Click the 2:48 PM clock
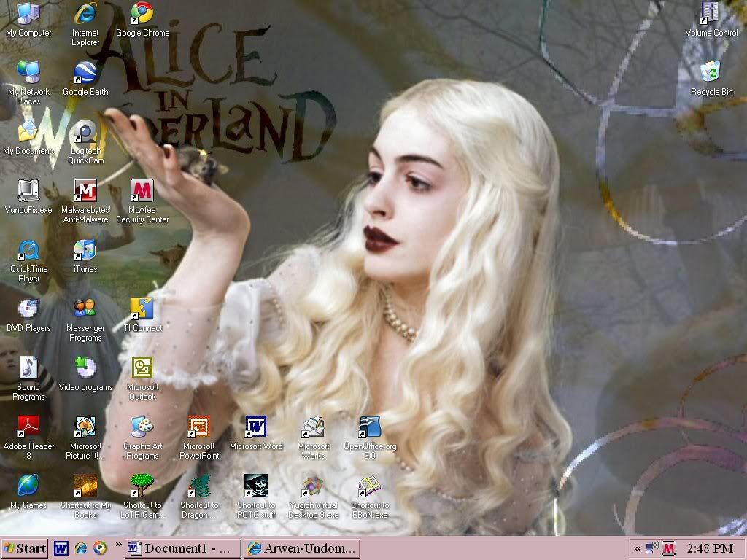 point(710,548)
